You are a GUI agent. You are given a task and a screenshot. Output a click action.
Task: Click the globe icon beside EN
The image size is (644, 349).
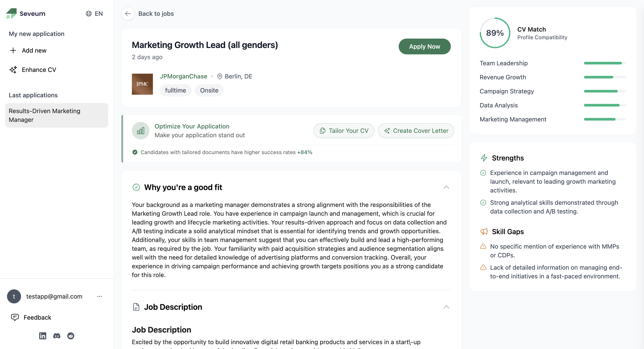point(88,14)
